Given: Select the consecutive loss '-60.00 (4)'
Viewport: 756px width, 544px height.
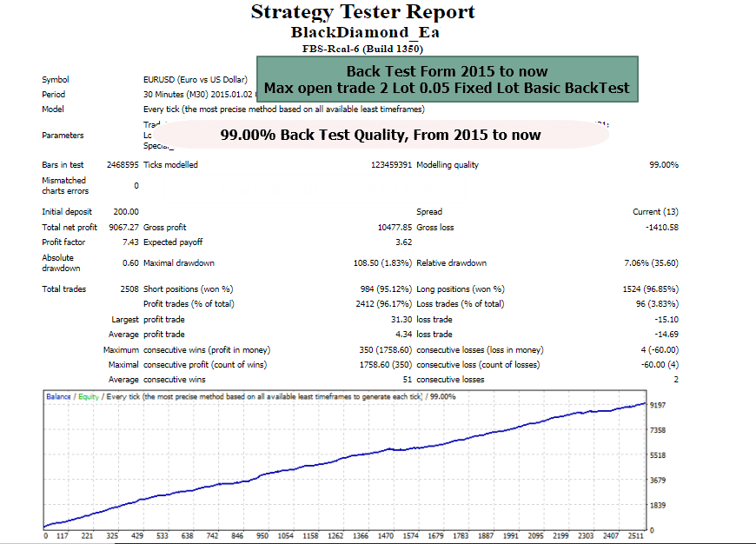Looking at the screenshot, I should tap(660, 365).
